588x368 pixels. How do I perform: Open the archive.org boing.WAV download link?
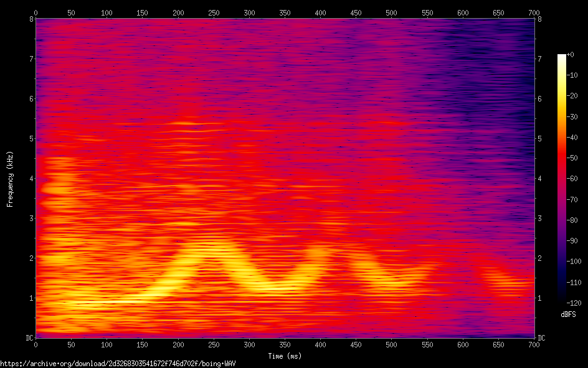pyautogui.click(x=118, y=363)
